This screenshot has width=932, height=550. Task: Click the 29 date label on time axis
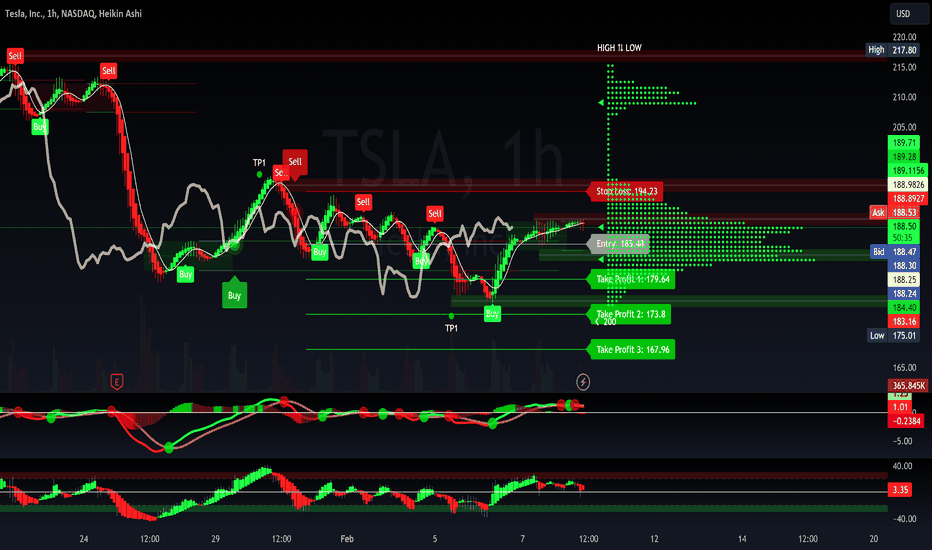coord(215,539)
